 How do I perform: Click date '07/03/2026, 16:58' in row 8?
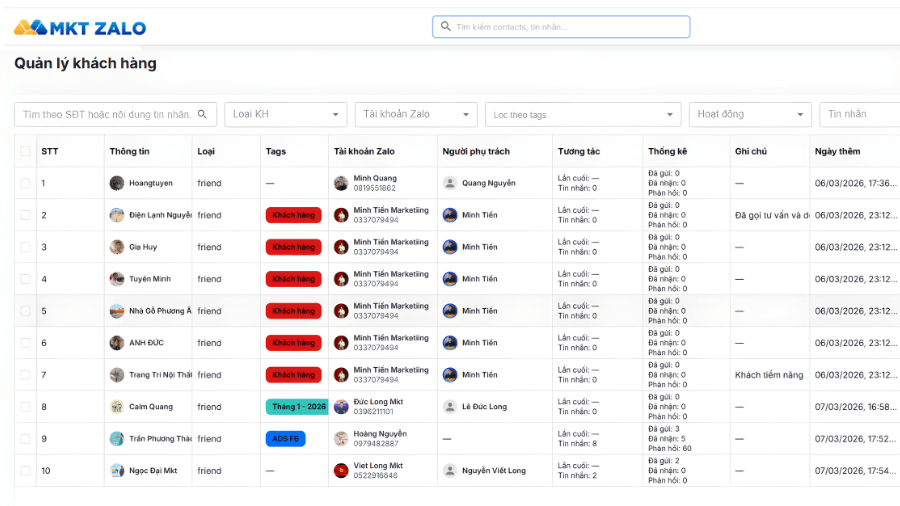click(855, 407)
